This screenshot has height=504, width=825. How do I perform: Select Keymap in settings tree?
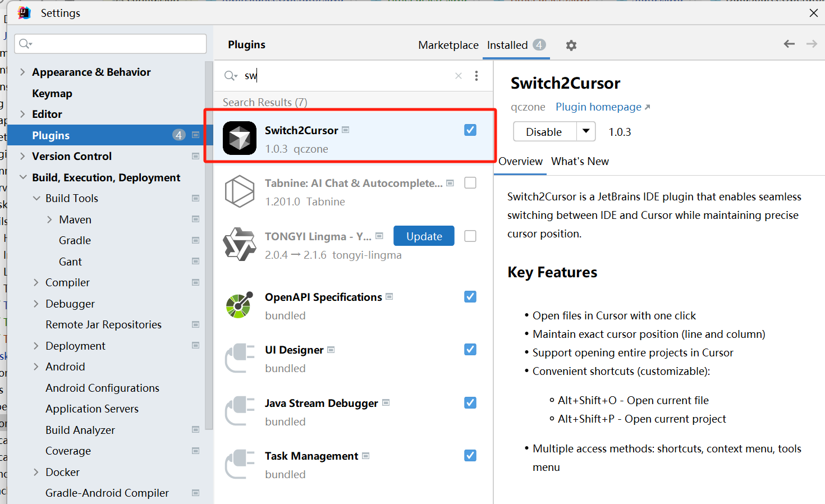(x=52, y=93)
